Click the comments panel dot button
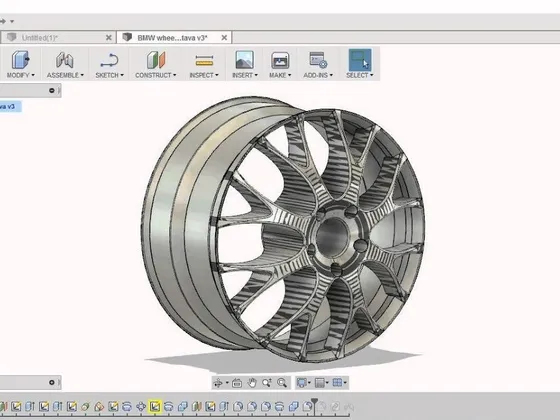 coord(52,382)
